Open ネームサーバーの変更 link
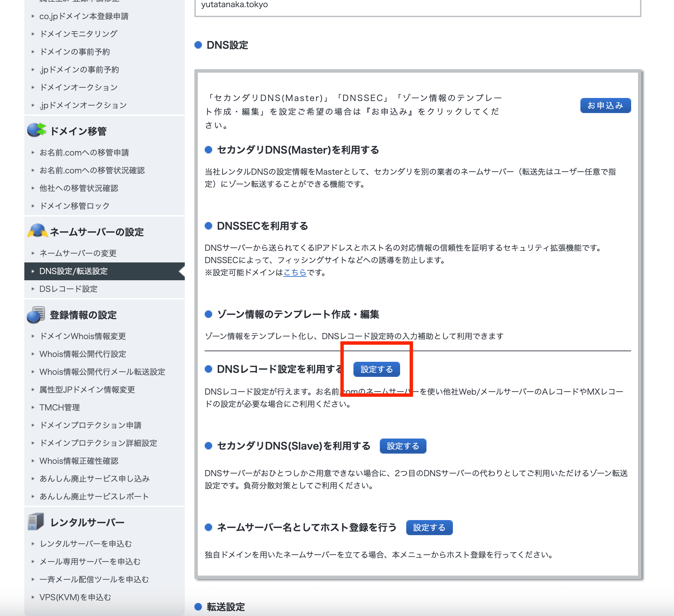Screen dimensions: 674x616 coord(78,253)
